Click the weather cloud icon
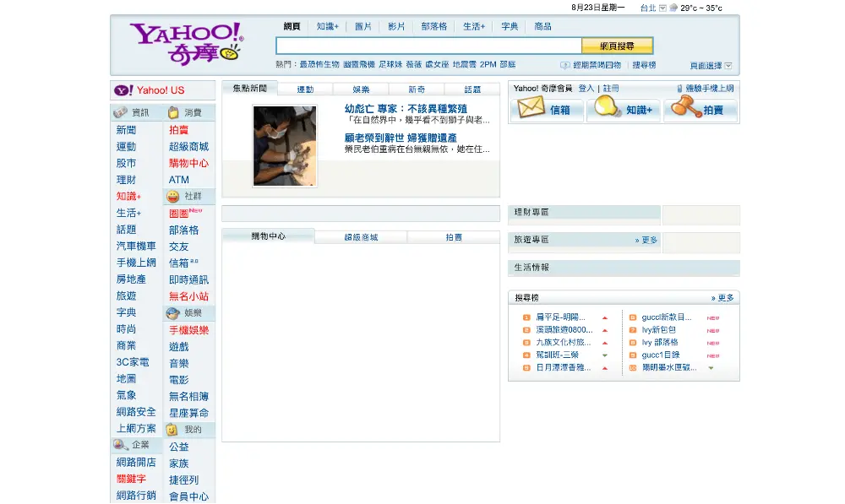Viewport: 845px width, 504px height. [x=673, y=8]
